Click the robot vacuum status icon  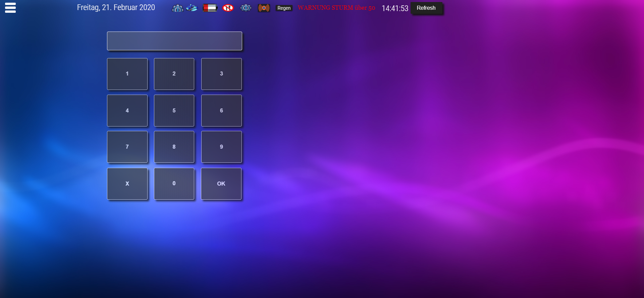(192, 8)
